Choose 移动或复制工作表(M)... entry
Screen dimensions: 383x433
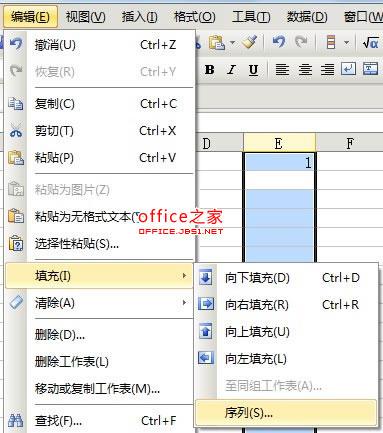(x=99, y=388)
